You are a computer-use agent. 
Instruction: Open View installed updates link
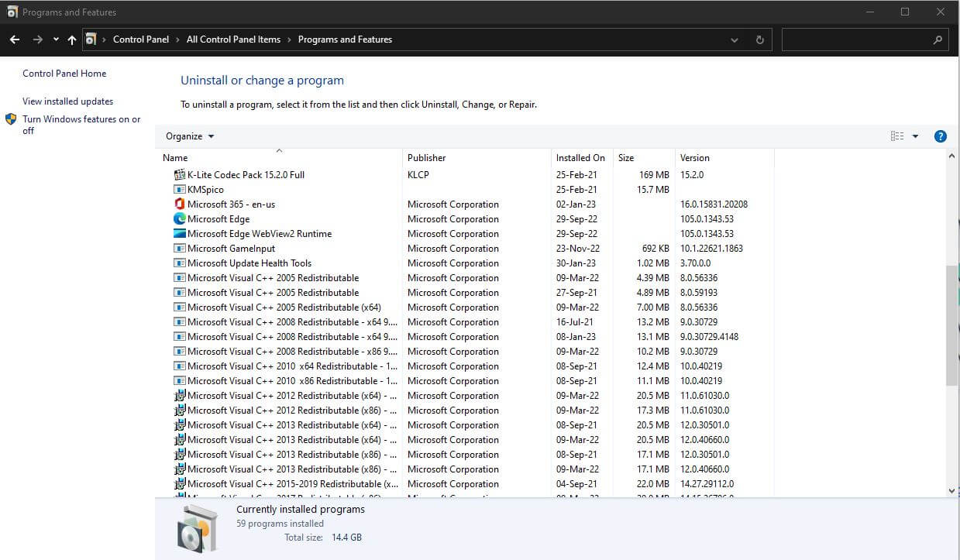coord(67,101)
